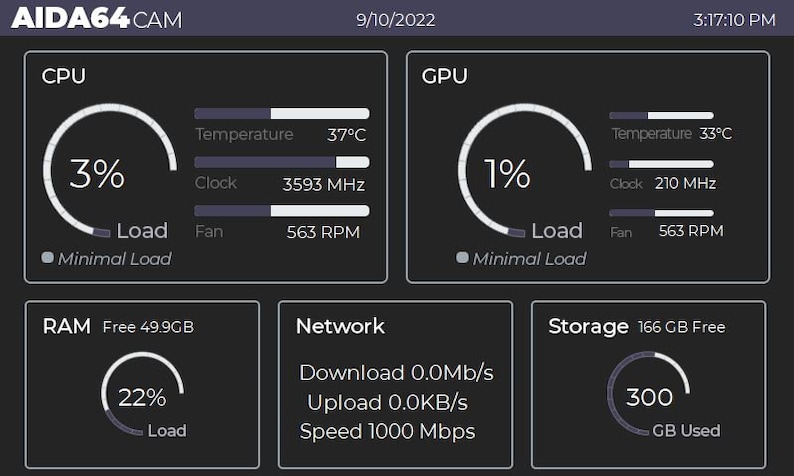Select the Network panel title
This screenshot has width=794, height=476.
tap(340, 326)
